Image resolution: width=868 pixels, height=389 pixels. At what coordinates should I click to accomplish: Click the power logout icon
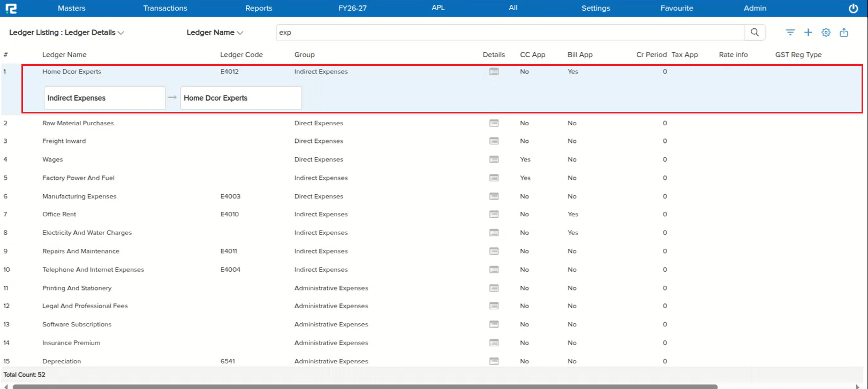pos(854,8)
